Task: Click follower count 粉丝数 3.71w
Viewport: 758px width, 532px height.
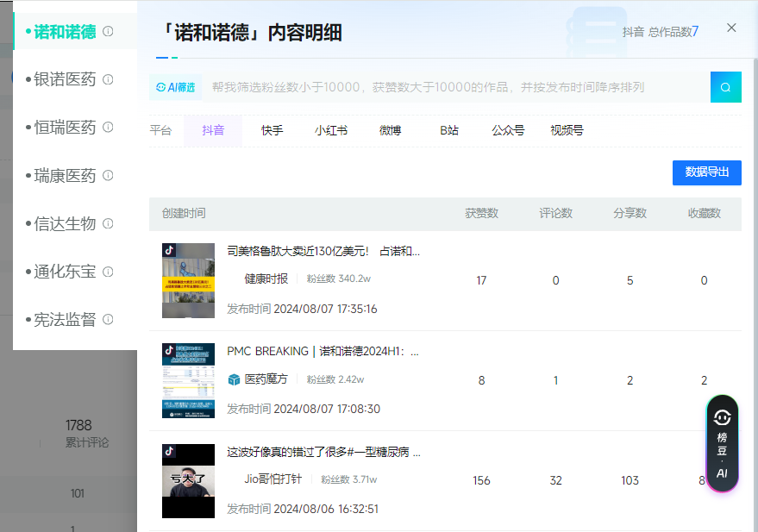Action: 349,479
